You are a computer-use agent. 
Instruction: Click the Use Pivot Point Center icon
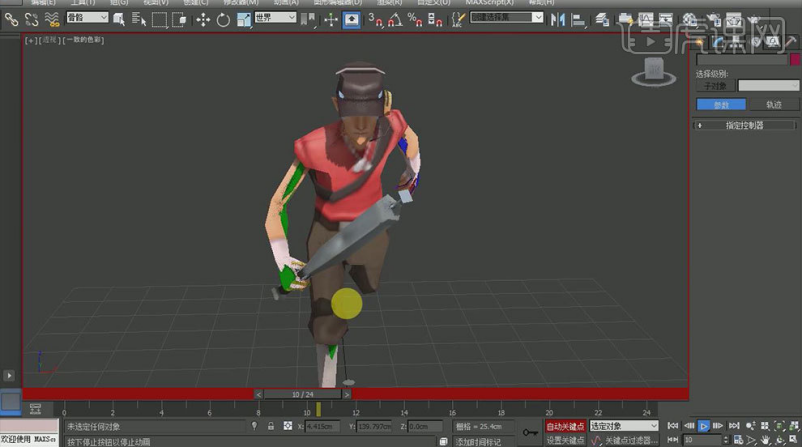[x=307, y=20]
